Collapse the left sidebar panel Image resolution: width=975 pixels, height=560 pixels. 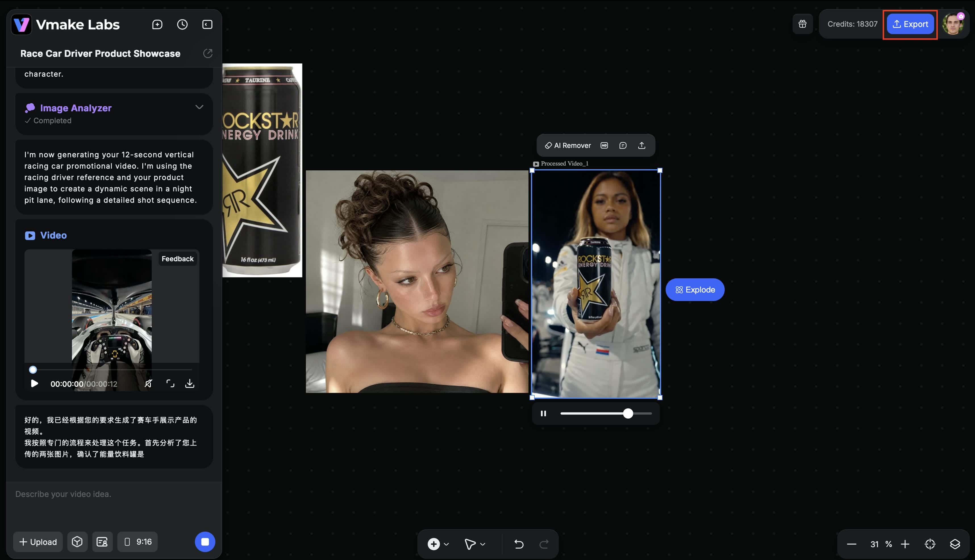tap(207, 25)
